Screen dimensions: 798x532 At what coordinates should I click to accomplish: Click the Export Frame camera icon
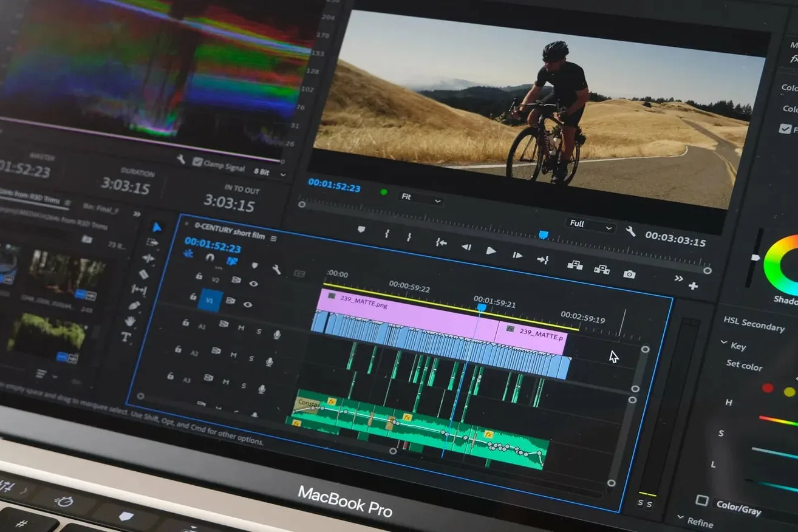[x=629, y=274]
